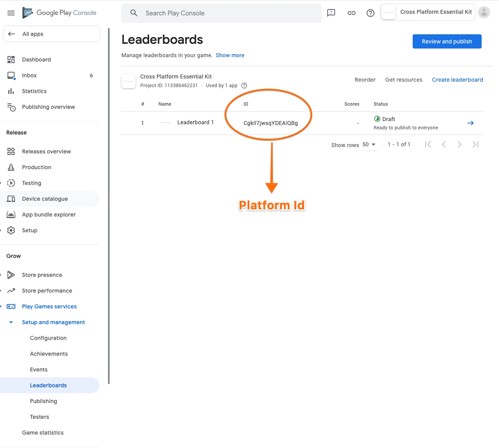Click the App bundle explorer icon
This screenshot has height=448, width=499.
point(11,215)
